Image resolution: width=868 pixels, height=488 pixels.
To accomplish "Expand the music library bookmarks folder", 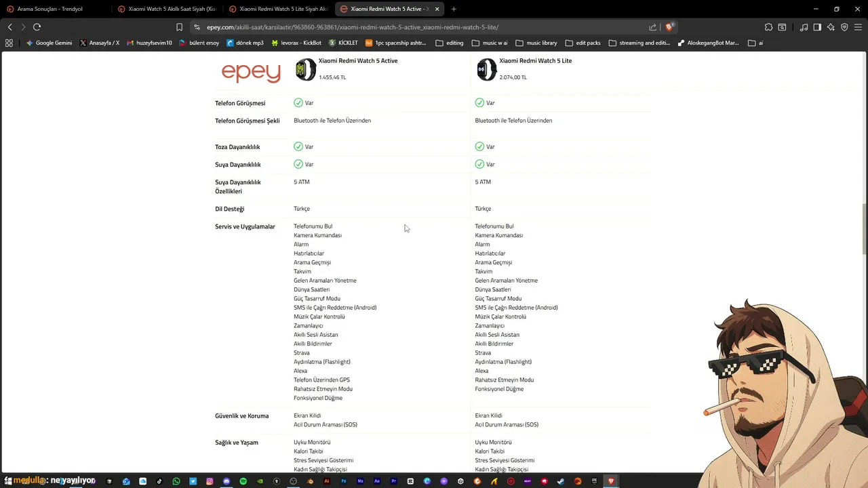I will (x=536, y=43).
